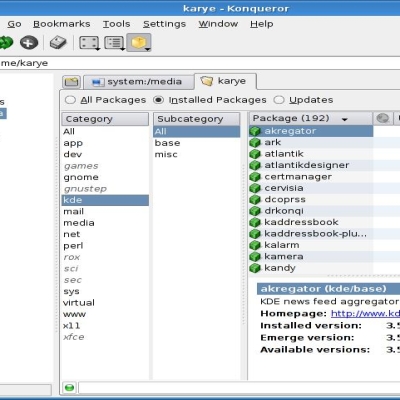Open the Settings menu
The height and width of the screenshot is (400, 400).
pyautogui.click(x=164, y=24)
